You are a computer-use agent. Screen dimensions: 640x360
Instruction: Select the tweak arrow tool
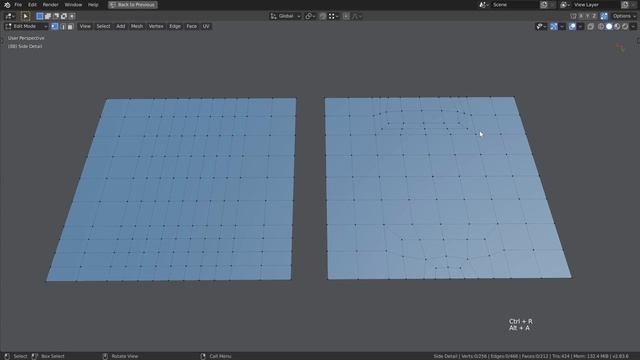click(25, 16)
